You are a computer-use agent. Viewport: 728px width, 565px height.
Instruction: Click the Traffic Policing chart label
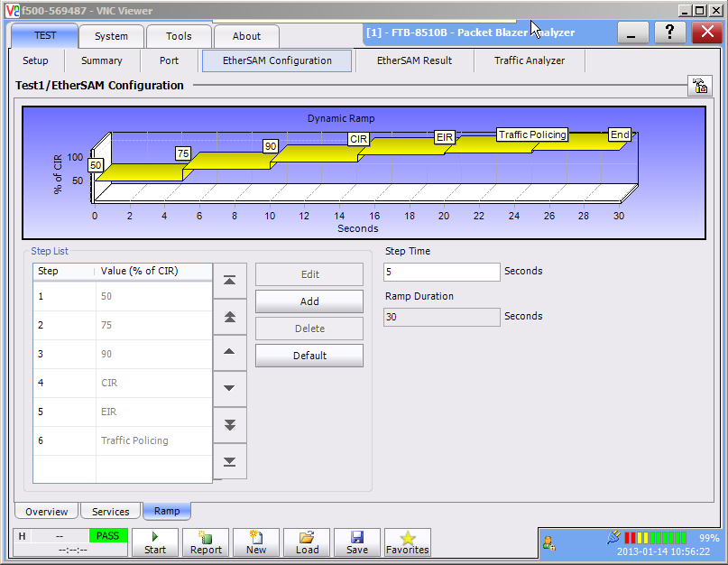pyautogui.click(x=532, y=134)
